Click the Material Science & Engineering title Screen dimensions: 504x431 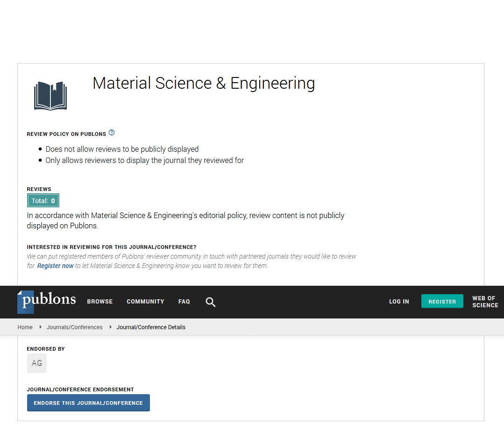point(204,83)
